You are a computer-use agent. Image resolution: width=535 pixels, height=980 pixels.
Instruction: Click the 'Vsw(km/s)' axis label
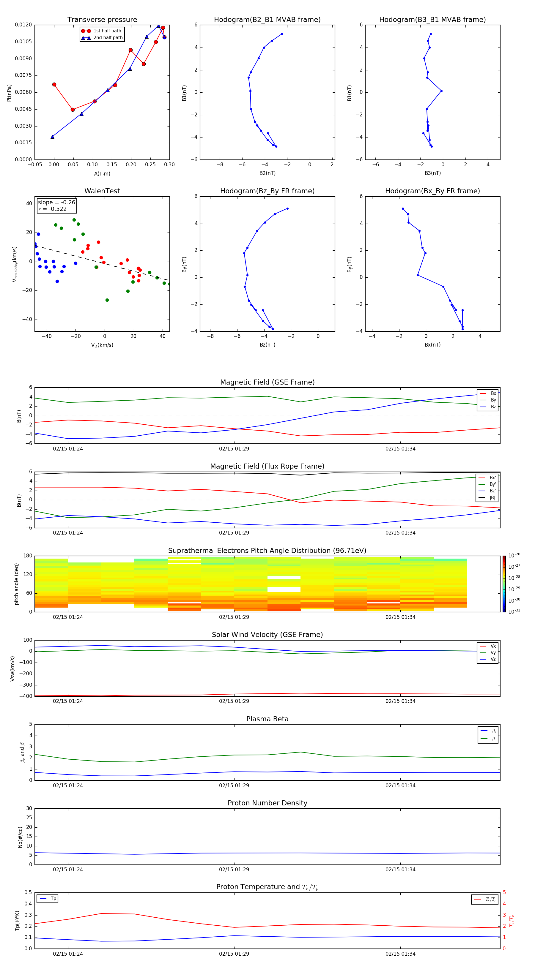click(x=12, y=668)
